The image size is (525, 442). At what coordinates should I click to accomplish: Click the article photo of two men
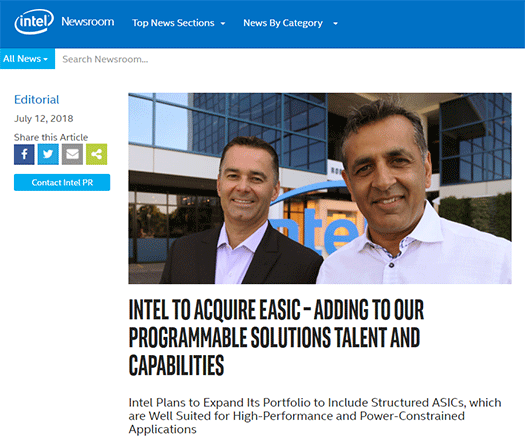(x=320, y=188)
